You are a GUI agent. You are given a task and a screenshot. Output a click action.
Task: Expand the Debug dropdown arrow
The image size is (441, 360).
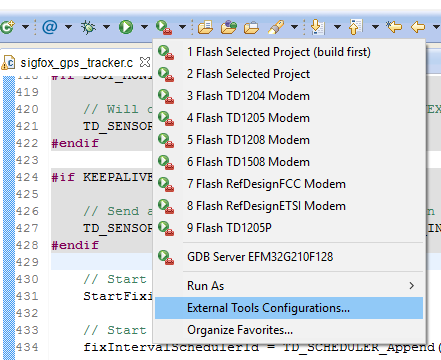pos(106,27)
